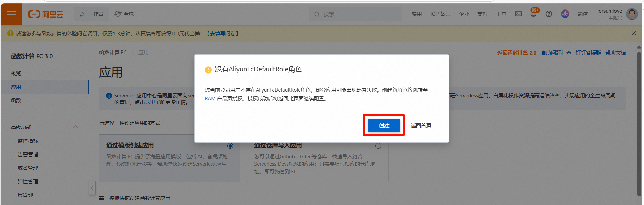This screenshot has height=205, width=644.
Task: Open the 全球 region selector
Action: 124,14
